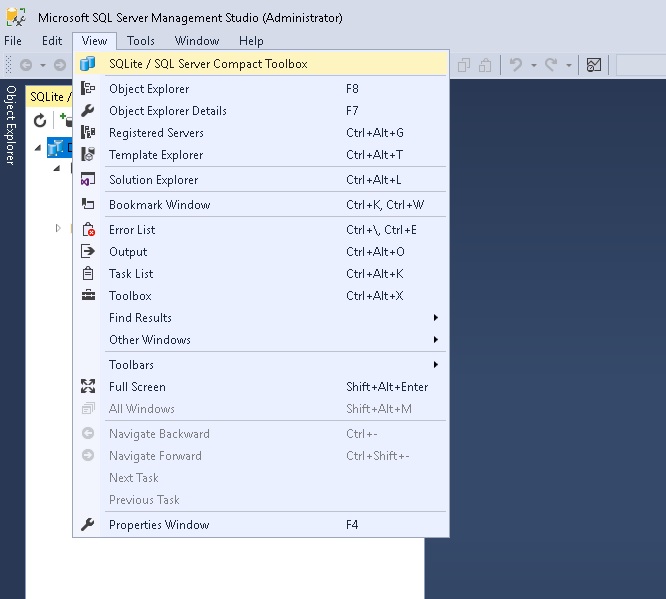Open the File menu
This screenshot has height=599, width=666.
[13, 41]
